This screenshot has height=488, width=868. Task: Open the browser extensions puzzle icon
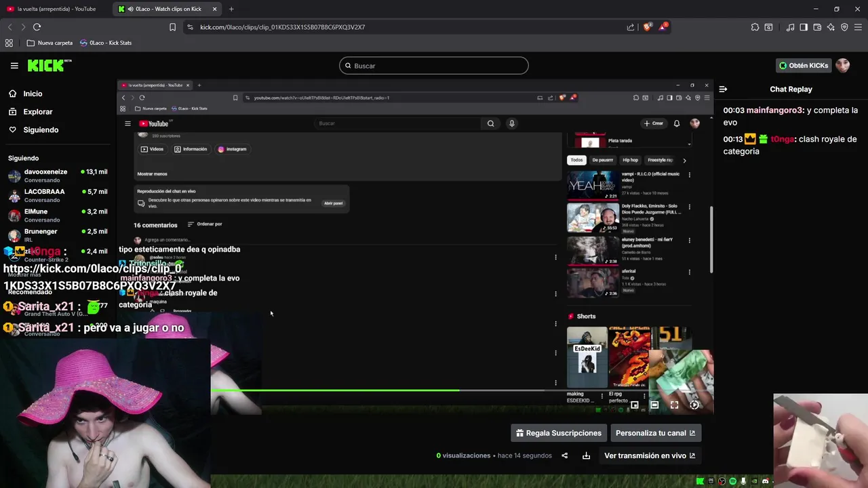pyautogui.click(x=755, y=27)
